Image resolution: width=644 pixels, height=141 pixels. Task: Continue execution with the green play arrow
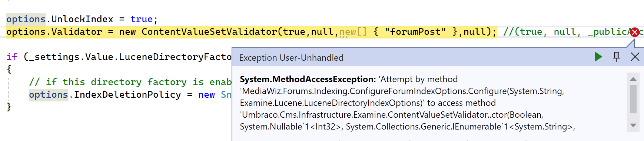(x=598, y=57)
